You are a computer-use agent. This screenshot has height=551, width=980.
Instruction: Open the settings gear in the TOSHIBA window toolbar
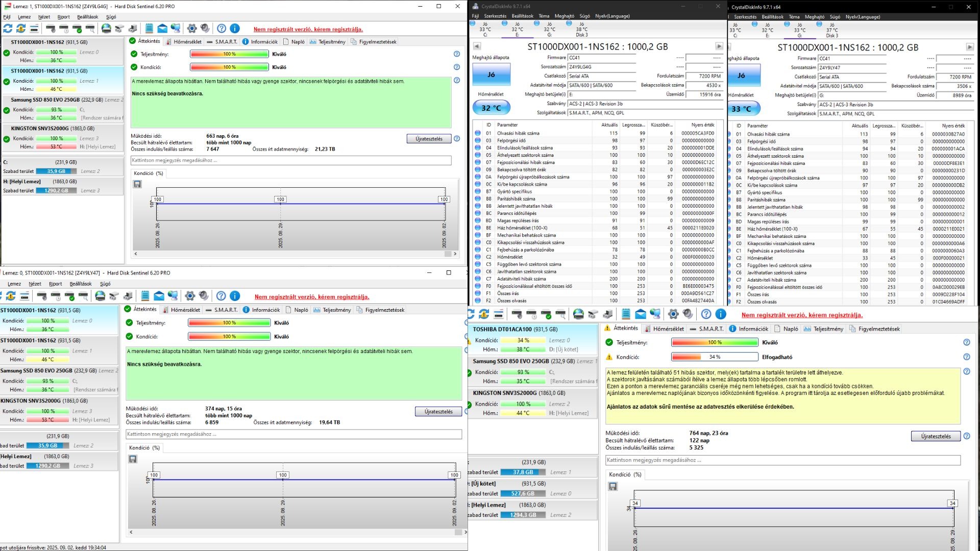(x=673, y=314)
